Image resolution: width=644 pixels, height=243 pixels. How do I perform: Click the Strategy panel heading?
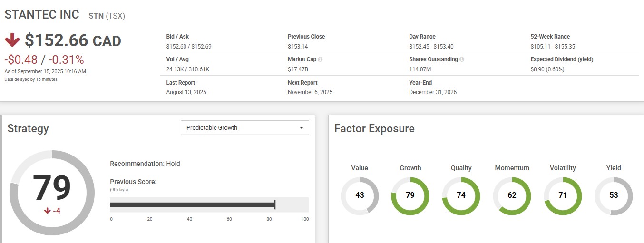28,129
